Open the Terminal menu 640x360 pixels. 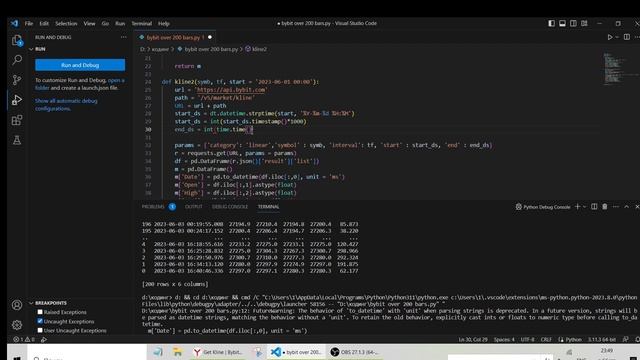click(142, 24)
